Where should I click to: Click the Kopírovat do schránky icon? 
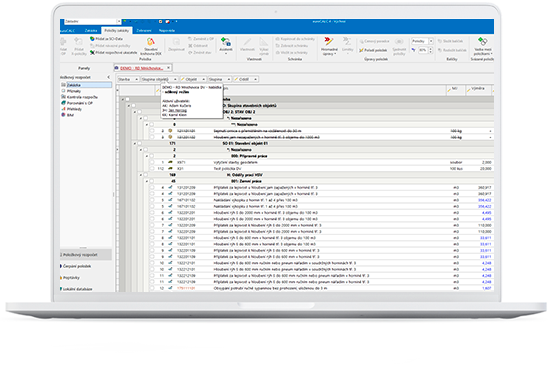click(x=277, y=39)
